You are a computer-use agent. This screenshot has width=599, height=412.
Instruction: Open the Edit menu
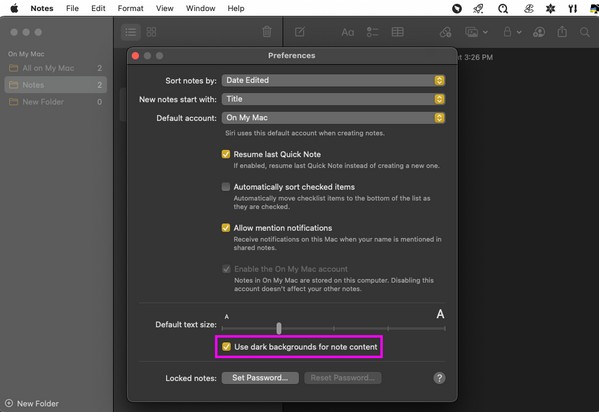point(98,8)
